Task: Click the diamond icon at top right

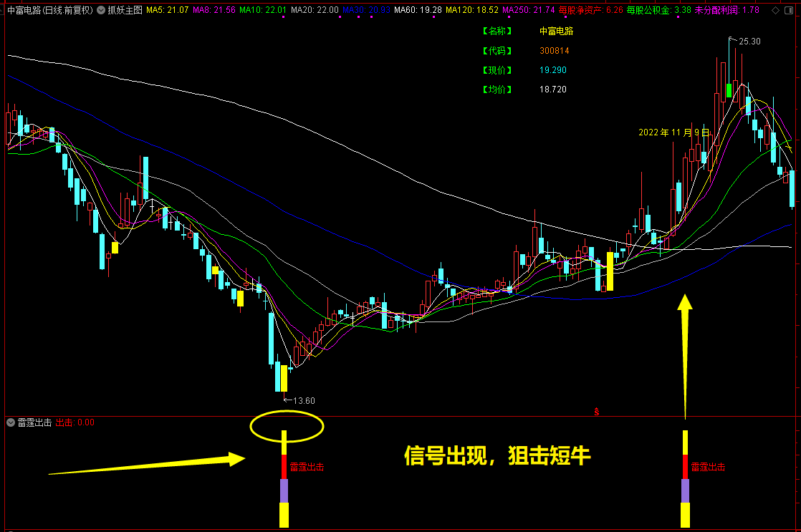Action: (x=775, y=10)
